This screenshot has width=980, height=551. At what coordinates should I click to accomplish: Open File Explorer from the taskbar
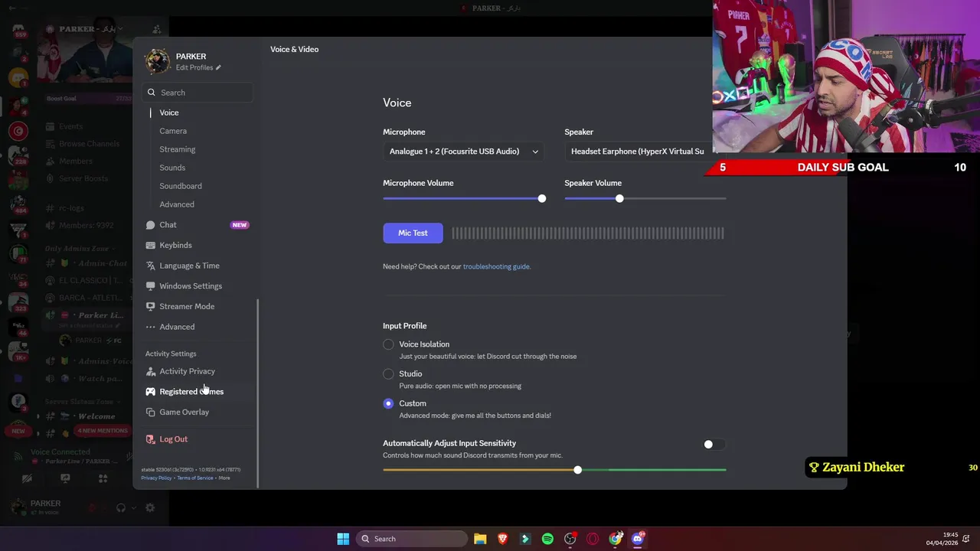tap(480, 539)
